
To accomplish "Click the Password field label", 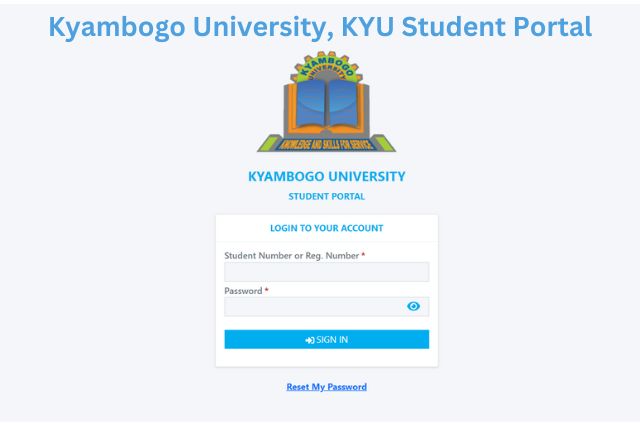I will point(243,291).
